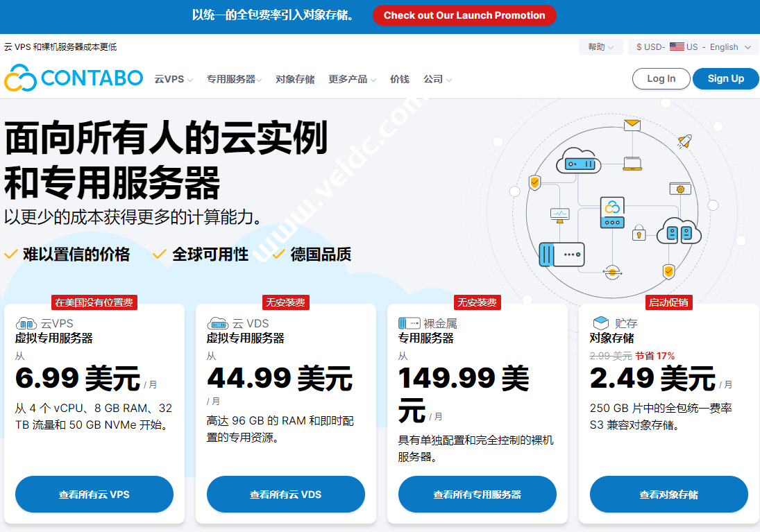Click the Log In button
The height and width of the screenshot is (532, 760).
coord(661,78)
